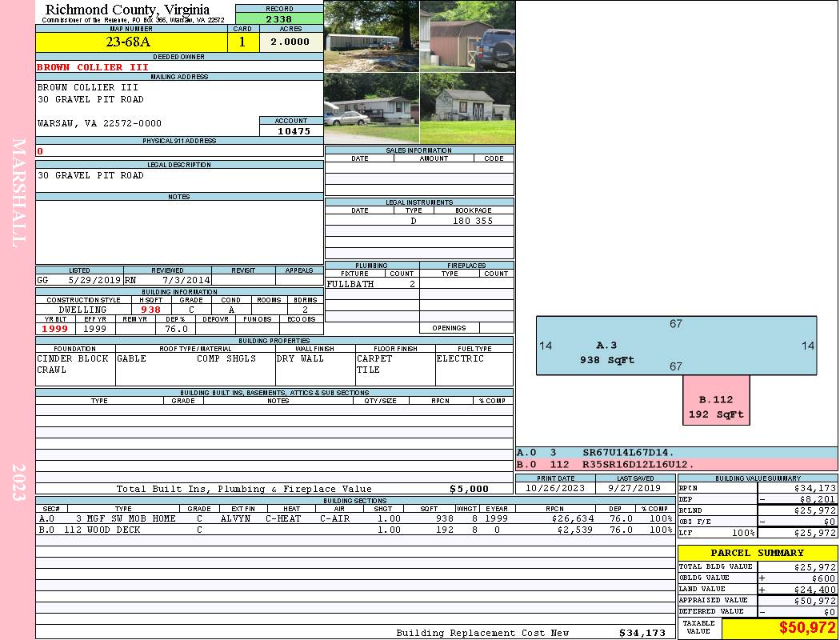This screenshot has width=840, height=640.
Task: Select legal instrument book page 180 355
Action: [x=472, y=221]
